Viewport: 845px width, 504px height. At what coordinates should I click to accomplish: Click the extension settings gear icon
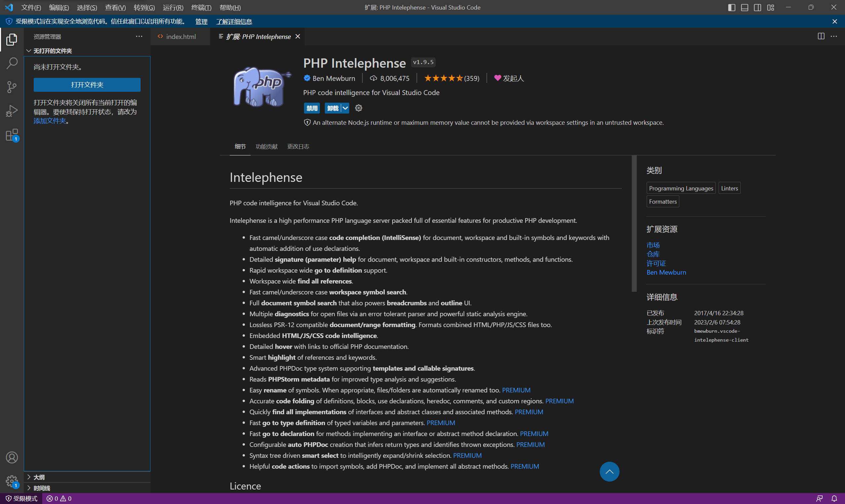[359, 108]
